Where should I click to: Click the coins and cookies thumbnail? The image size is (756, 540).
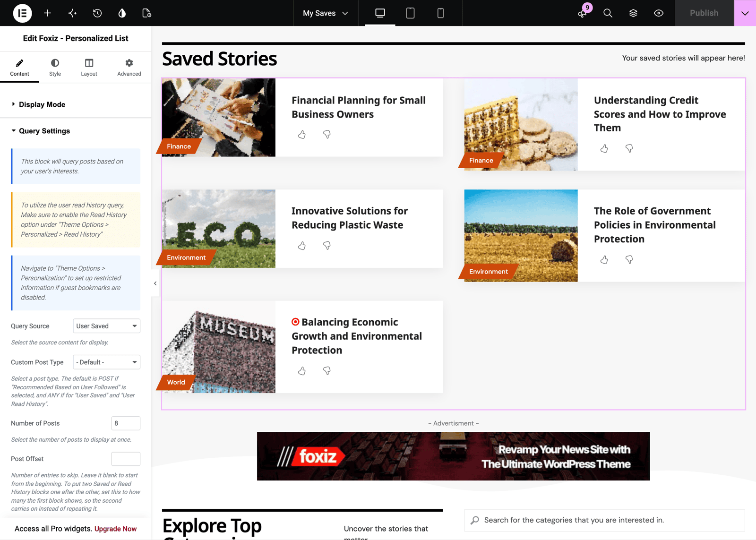tap(521, 125)
